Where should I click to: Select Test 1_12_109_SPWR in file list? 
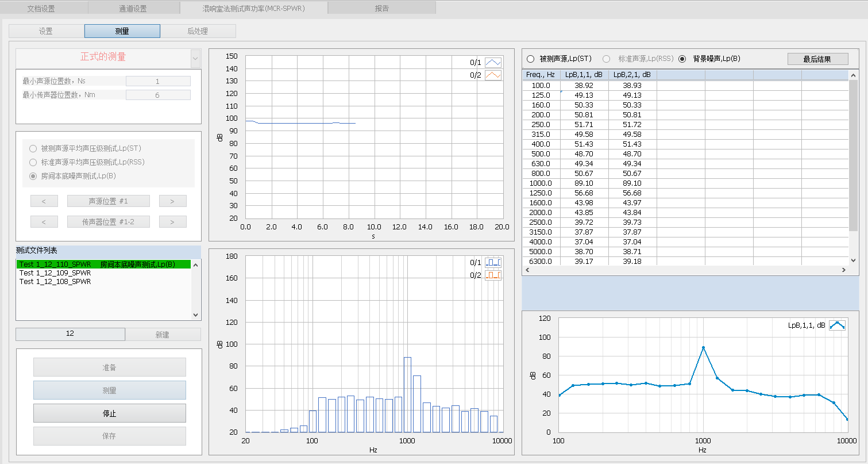[x=55, y=273]
